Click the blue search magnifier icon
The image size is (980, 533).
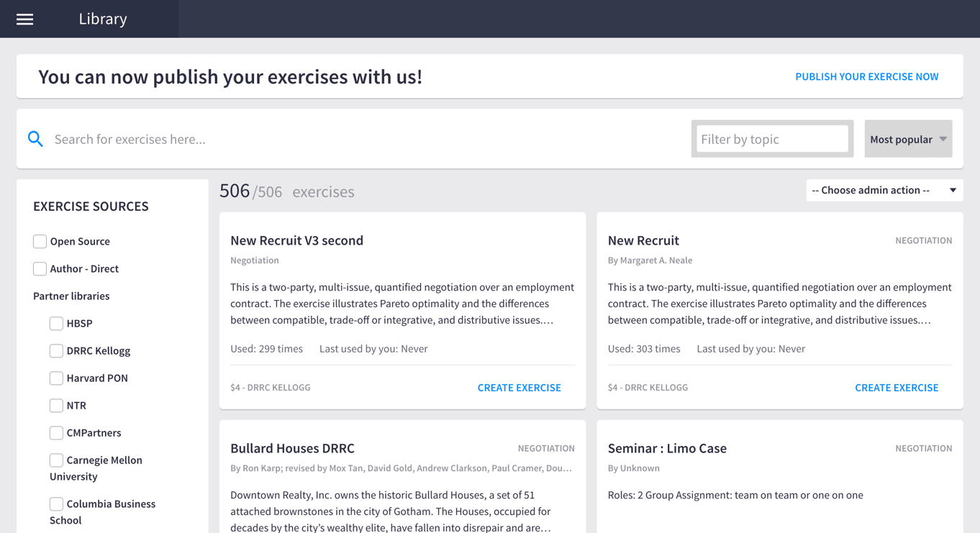pos(35,139)
